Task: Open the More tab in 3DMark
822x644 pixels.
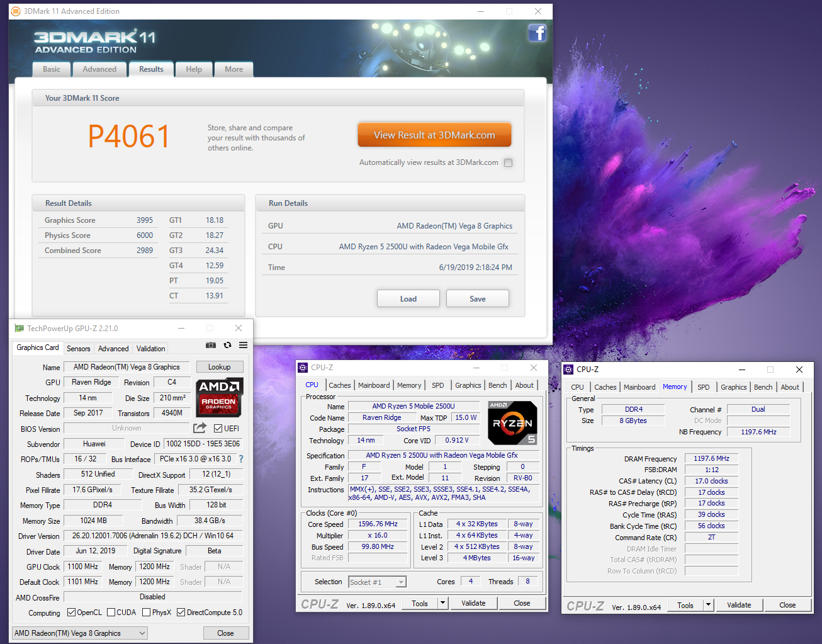Action: (234, 69)
